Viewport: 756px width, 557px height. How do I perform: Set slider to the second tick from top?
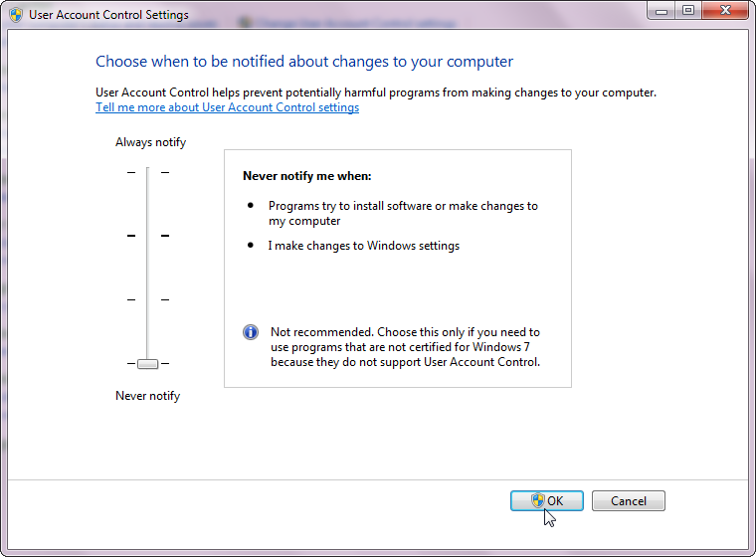coord(147,236)
